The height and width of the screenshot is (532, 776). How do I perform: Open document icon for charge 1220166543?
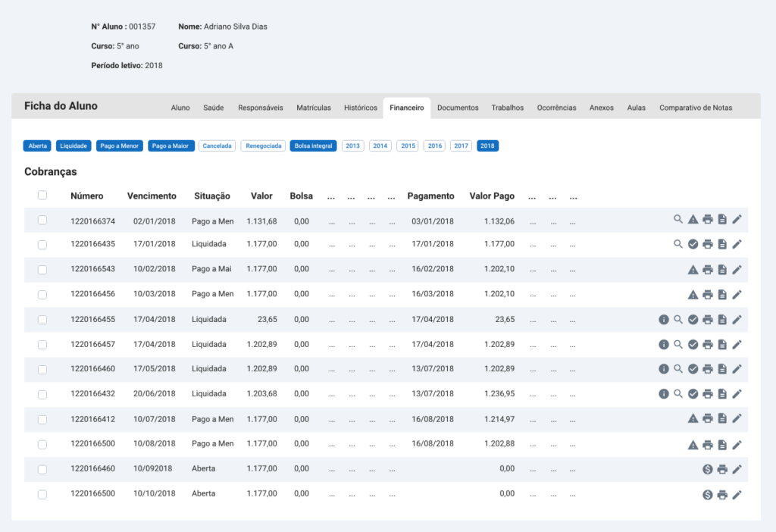[x=722, y=270]
